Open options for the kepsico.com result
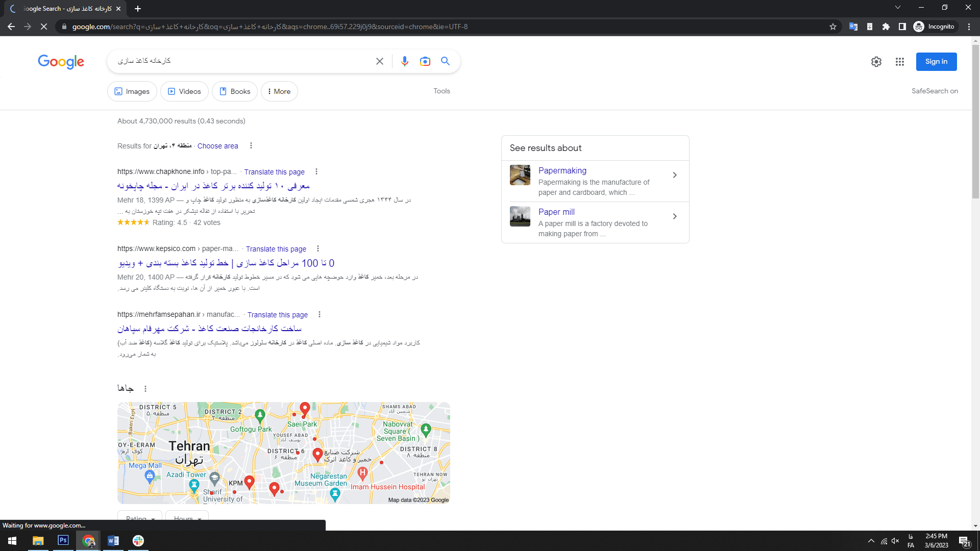 [318, 248]
